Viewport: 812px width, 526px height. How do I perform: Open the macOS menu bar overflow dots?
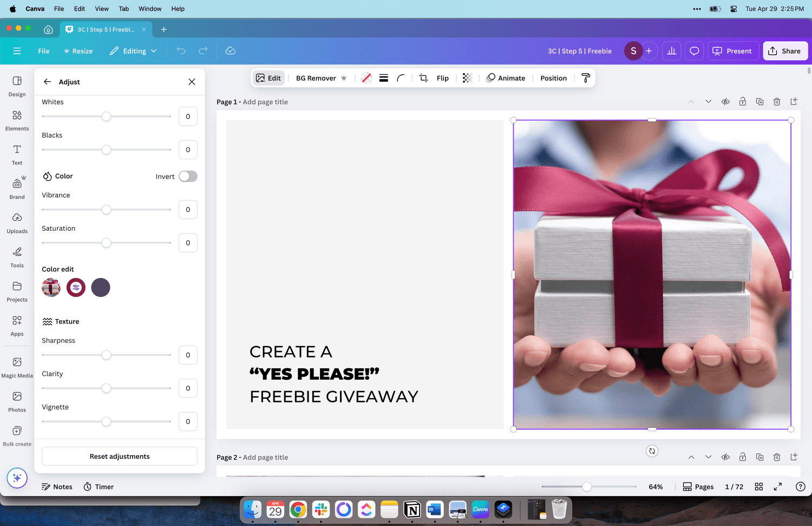point(697,9)
